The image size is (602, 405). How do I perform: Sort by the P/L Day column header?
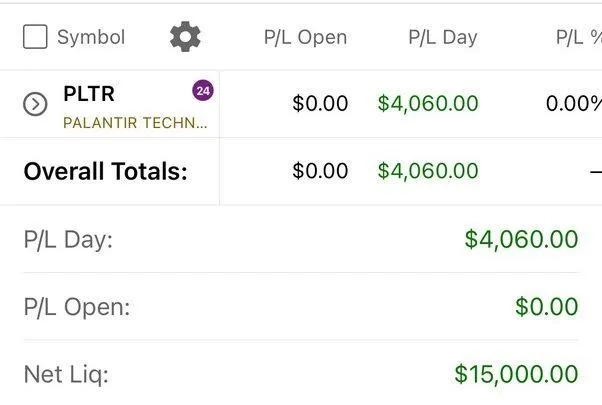tap(443, 38)
